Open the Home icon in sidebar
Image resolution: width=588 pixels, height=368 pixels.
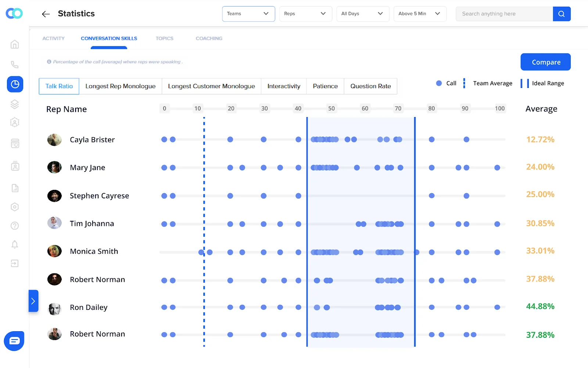15,45
